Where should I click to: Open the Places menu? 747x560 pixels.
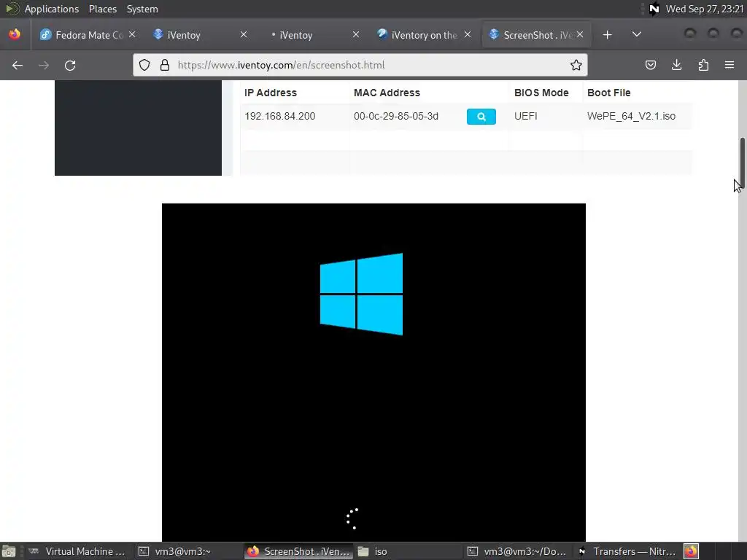[x=102, y=9]
